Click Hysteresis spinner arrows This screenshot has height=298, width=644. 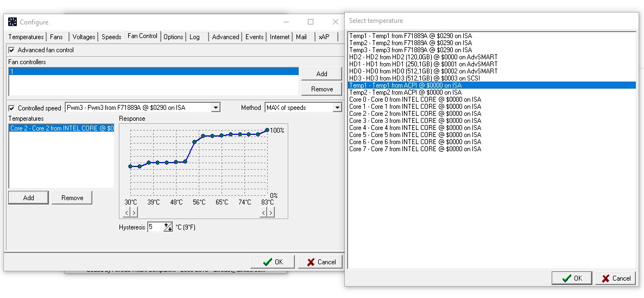(x=168, y=227)
